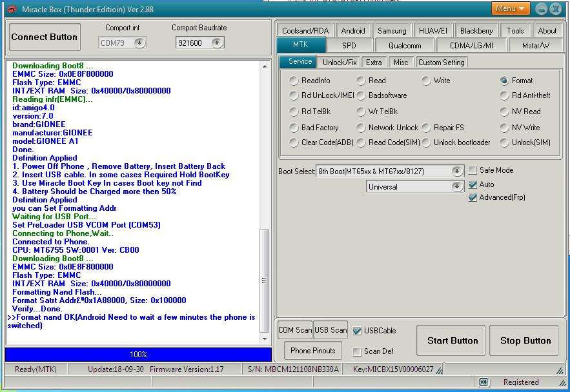Open the Misc sub-tab
Viewport: 570px width, 392px height.
(x=401, y=62)
